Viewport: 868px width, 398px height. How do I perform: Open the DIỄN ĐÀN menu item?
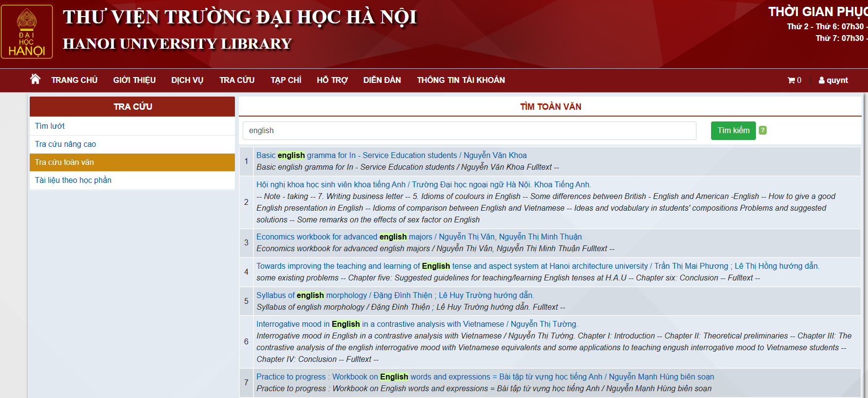click(382, 80)
